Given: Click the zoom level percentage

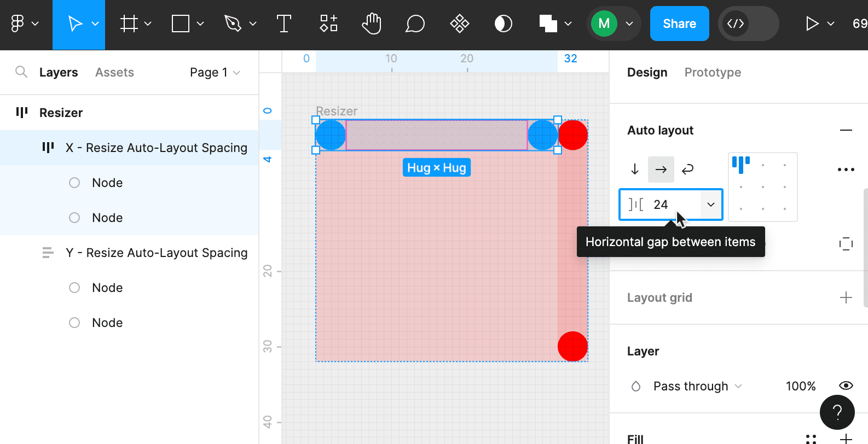Looking at the screenshot, I should coord(860,24).
